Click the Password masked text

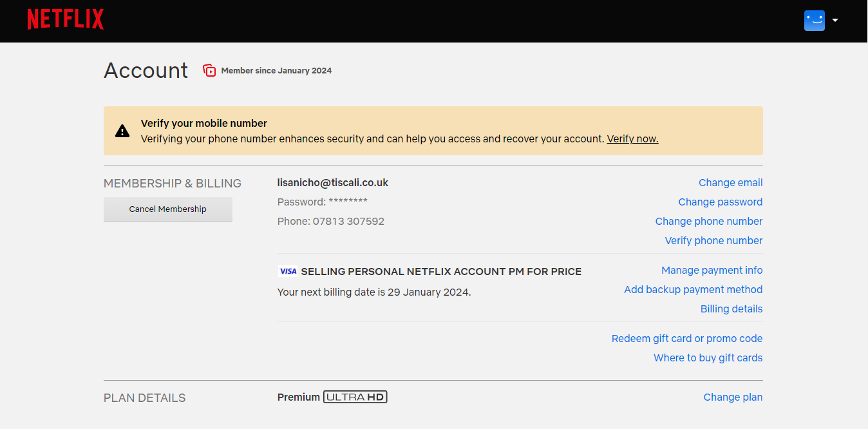point(323,202)
